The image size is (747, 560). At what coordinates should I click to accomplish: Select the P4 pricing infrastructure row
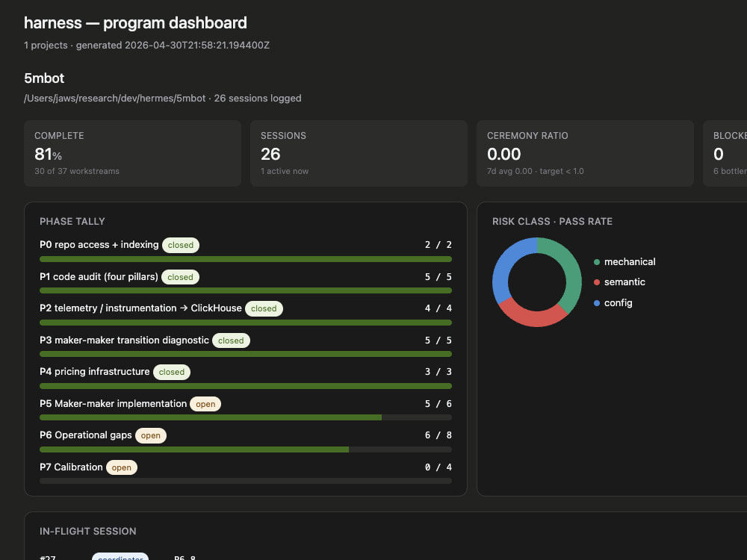245,377
